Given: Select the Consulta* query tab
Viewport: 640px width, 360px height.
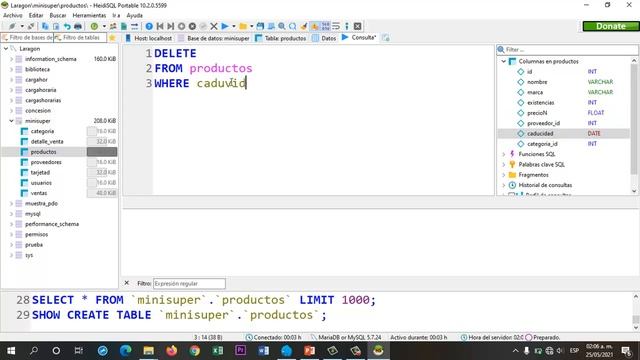Looking at the screenshot, I should 359,38.
